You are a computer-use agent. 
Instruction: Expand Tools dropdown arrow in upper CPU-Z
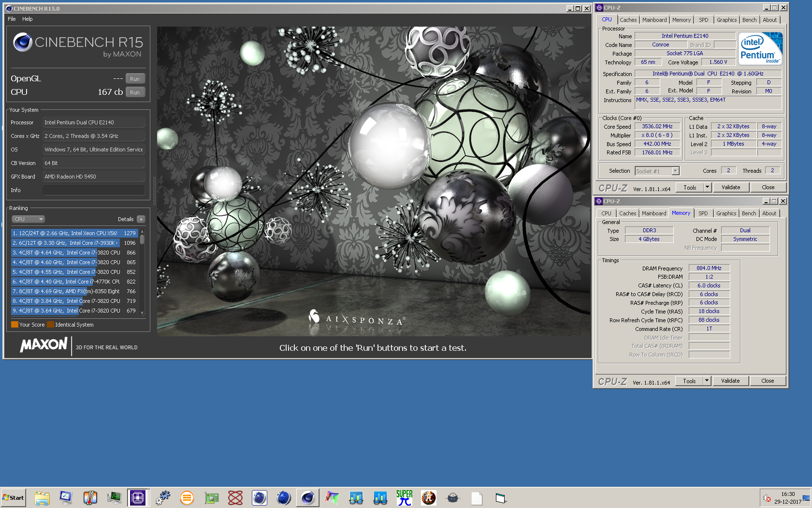coord(707,187)
